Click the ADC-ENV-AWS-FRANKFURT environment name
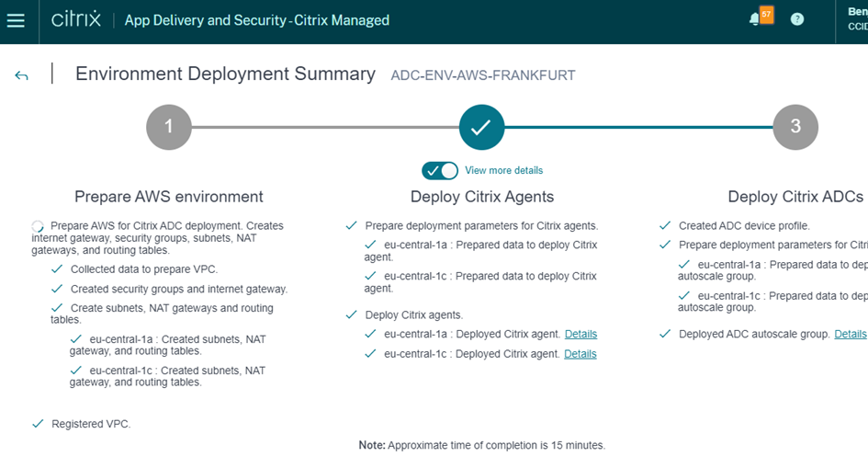This screenshot has width=868, height=468. (483, 75)
